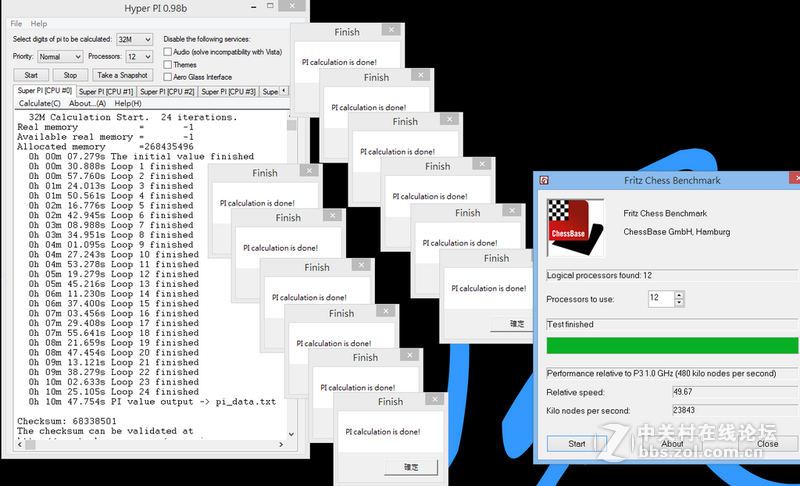The image size is (800, 486).
Task: Click the OK button in the rightmost Finish dialog
Action: [x=512, y=323]
